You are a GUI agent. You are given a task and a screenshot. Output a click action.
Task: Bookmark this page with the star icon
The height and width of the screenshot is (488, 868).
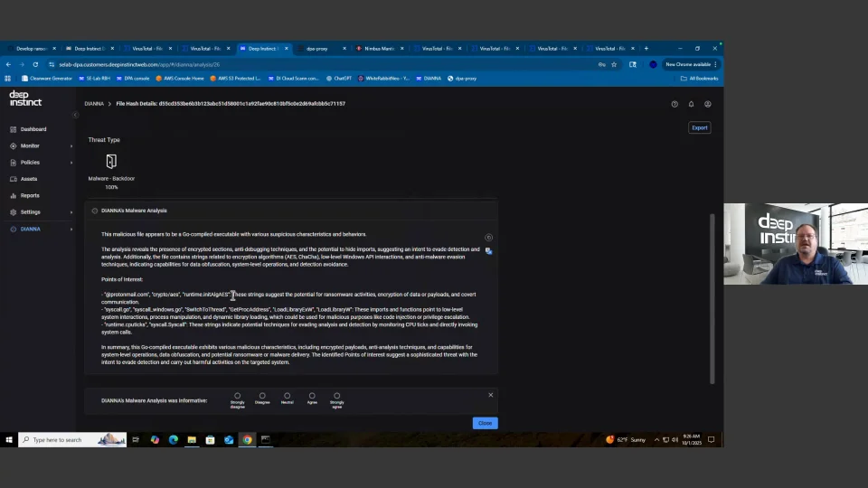[614, 65]
